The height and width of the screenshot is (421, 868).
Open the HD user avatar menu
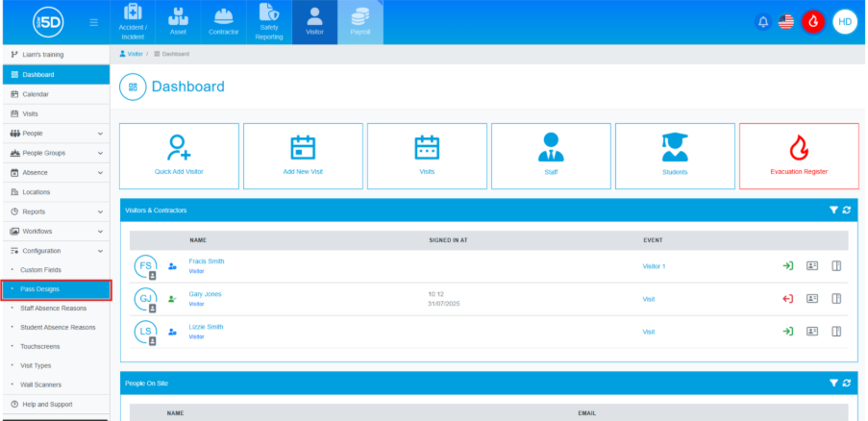coord(845,22)
